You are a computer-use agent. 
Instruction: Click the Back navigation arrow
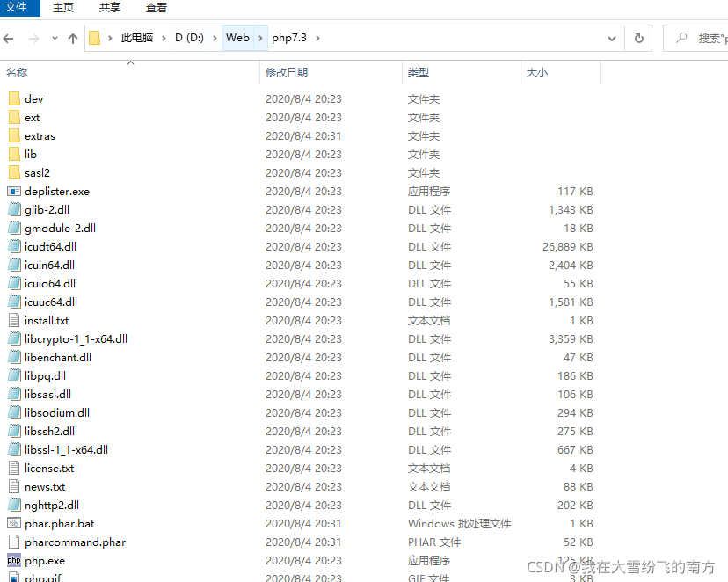(11, 38)
